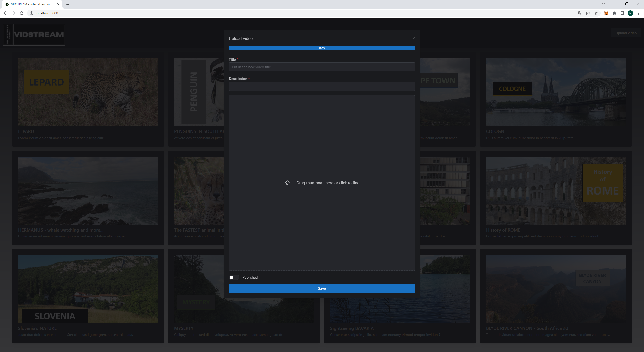Close the Upload video dialog
Image resolution: width=644 pixels, height=352 pixels.
point(414,38)
